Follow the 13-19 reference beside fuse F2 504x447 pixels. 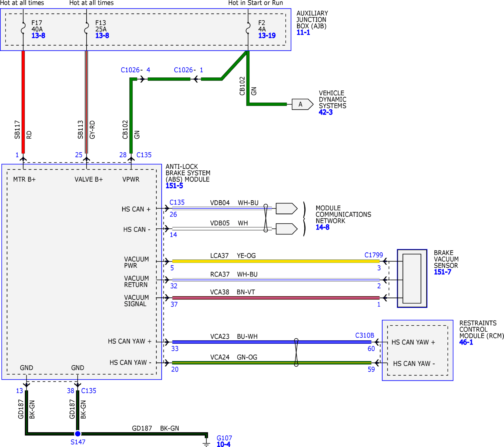coord(267,35)
